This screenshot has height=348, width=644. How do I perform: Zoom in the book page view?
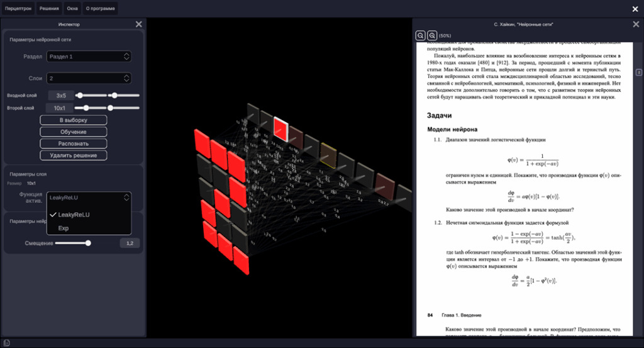[431, 35]
